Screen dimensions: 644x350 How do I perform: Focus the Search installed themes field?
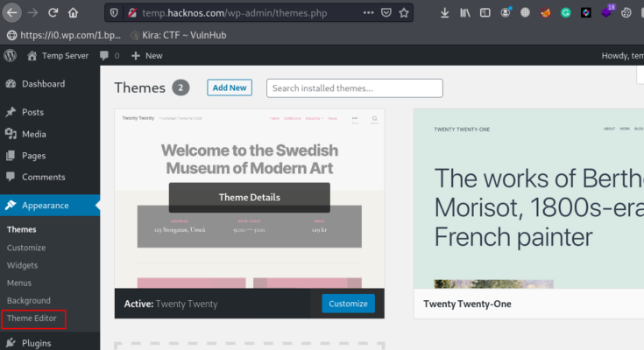(355, 88)
